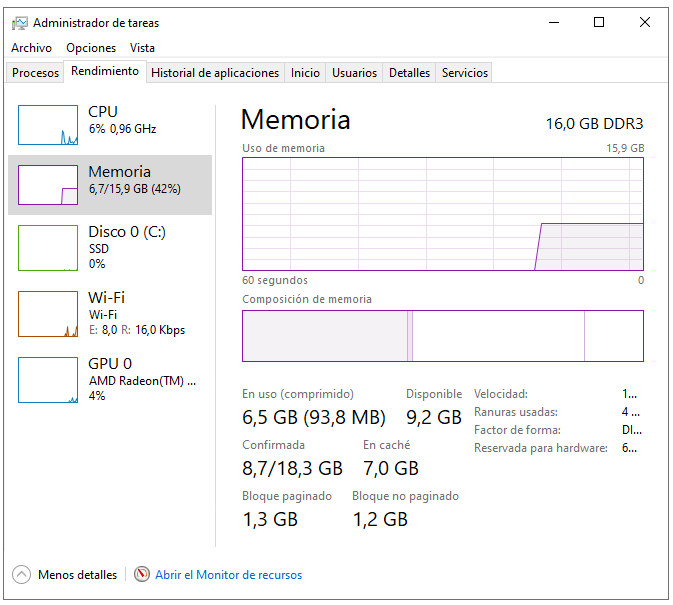Switch to the Inicio tab
Viewport: 673px width, 605px height.
point(305,73)
